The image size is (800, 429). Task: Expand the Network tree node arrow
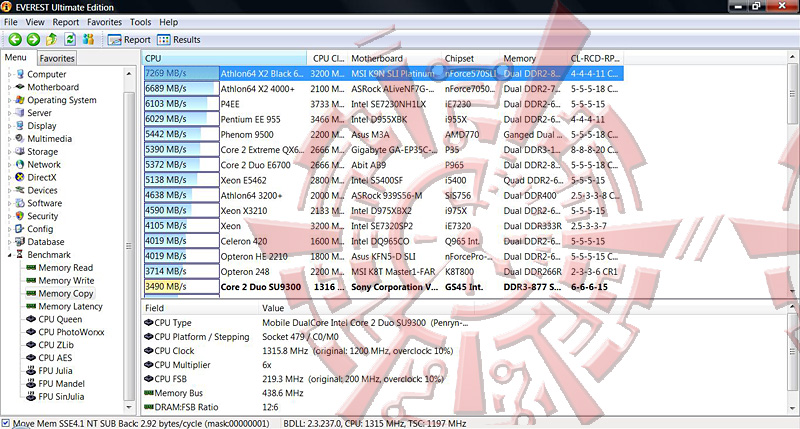[x=9, y=165]
